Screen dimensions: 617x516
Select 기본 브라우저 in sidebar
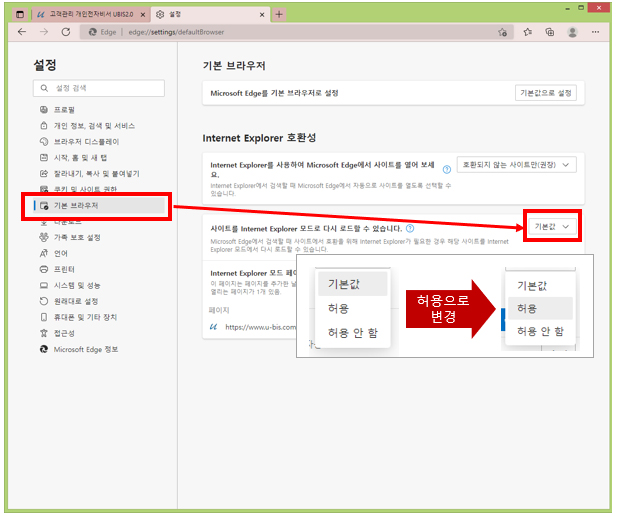click(99, 205)
